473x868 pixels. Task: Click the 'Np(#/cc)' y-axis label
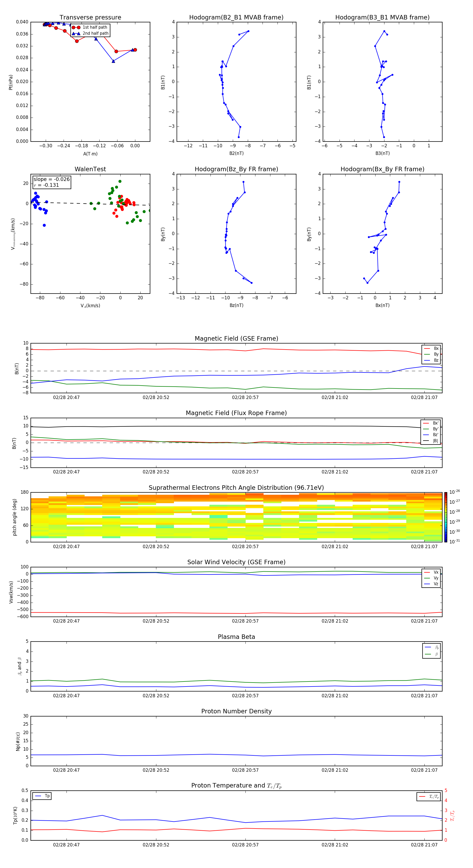18,741
